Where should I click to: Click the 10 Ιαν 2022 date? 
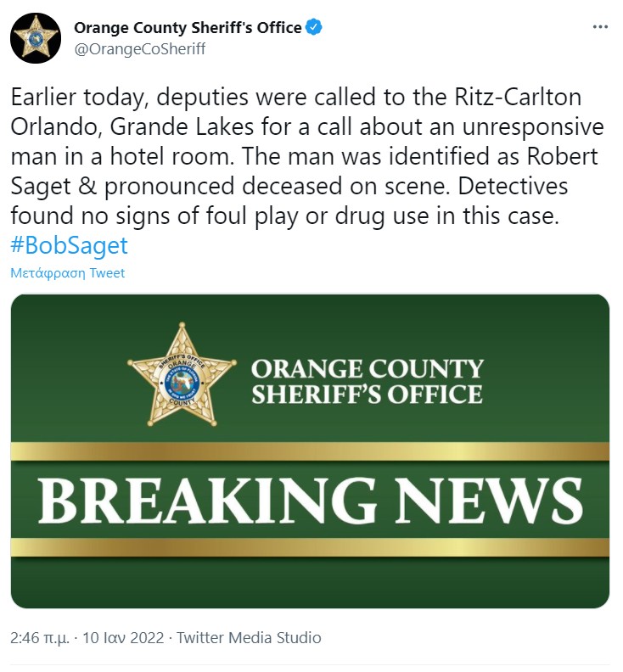pyautogui.click(x=123, y=638)
